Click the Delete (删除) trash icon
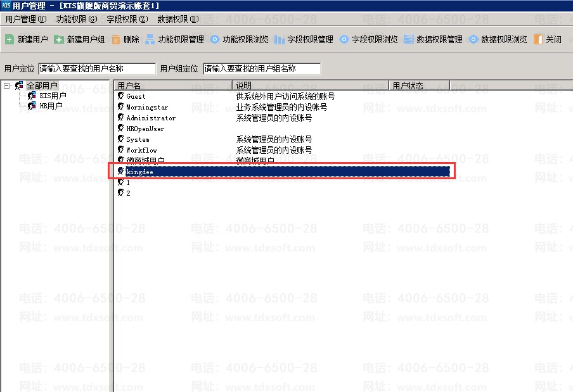The image size is (573, 392). [116, 39]
